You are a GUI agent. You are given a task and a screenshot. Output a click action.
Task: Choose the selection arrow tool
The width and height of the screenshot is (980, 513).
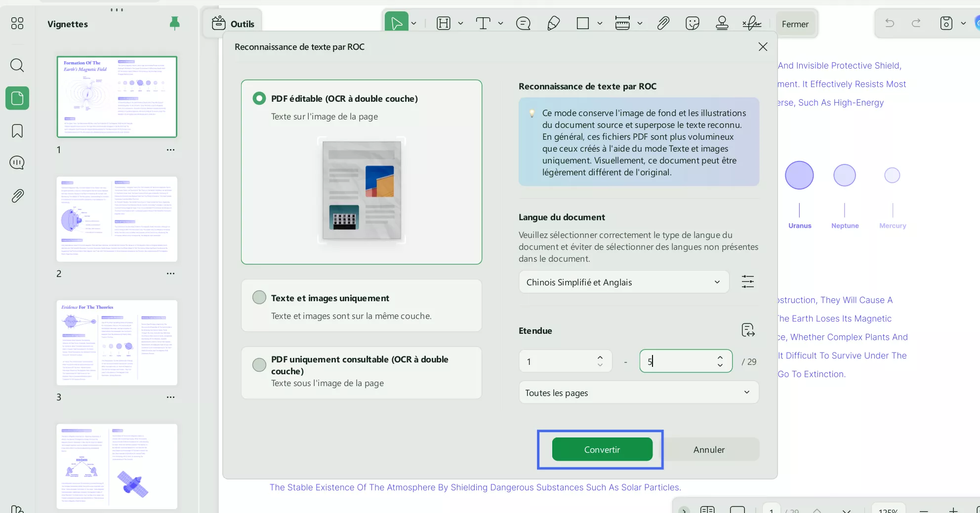tap(397, 23)
